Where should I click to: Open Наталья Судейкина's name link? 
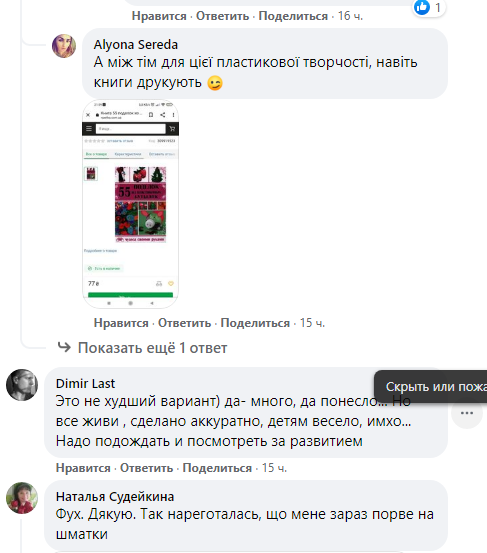click(x=115, y=497)
